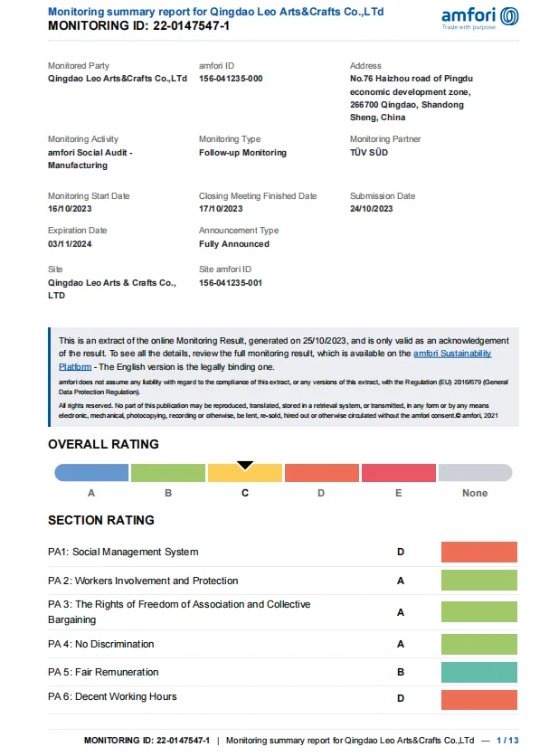Click Expiration Date 03/11/2024
Screen dimensions: 549x756
70,244
